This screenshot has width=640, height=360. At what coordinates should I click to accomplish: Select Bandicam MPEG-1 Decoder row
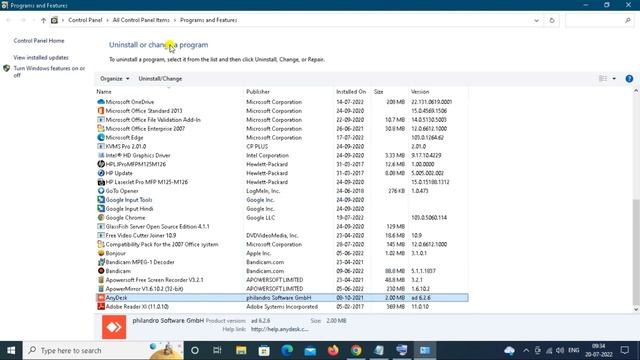[x=282, y=262]
